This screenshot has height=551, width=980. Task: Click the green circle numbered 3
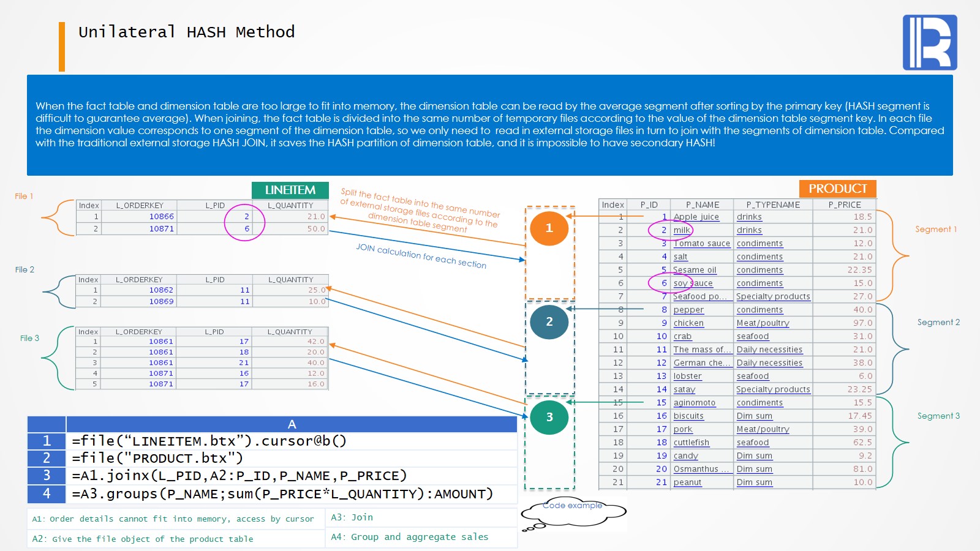point(549,417)
